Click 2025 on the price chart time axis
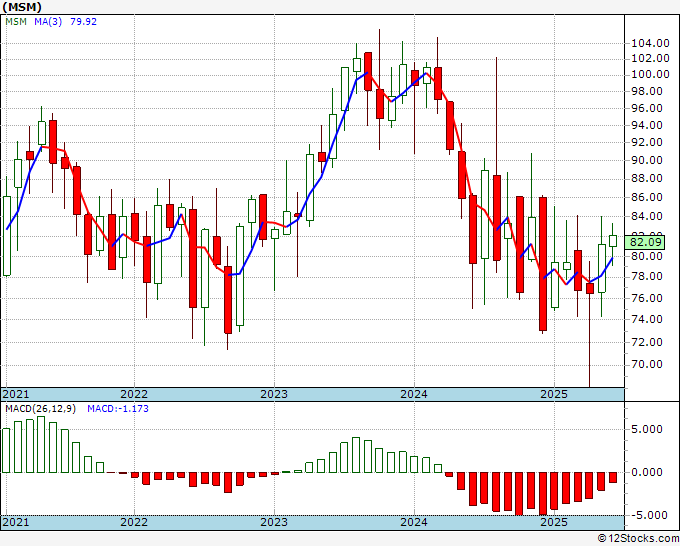The width and height of the screenshot is (680, 546). (554, 394)
